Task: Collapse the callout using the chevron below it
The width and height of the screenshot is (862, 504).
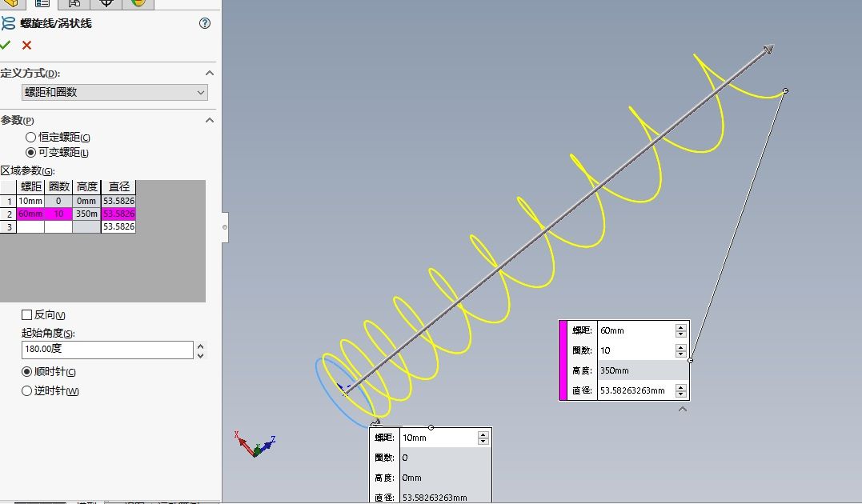Action: pyautogui.click(x=683, y=409)
